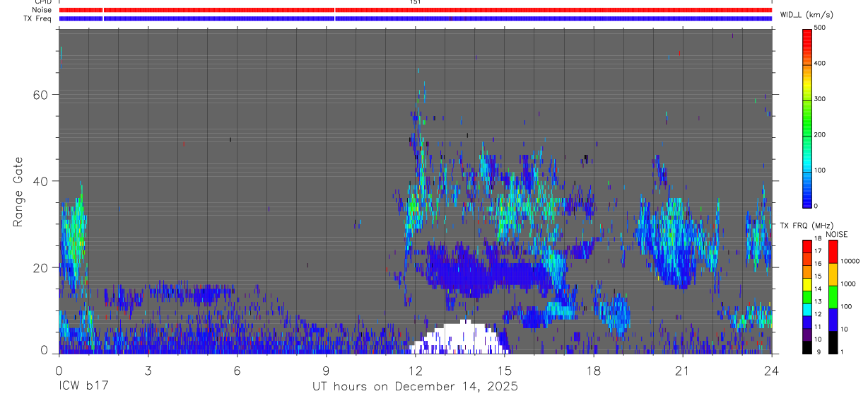Click the 'TX FRQ (MHz)' legend title
Screen dimensions: 868x401
807,226
